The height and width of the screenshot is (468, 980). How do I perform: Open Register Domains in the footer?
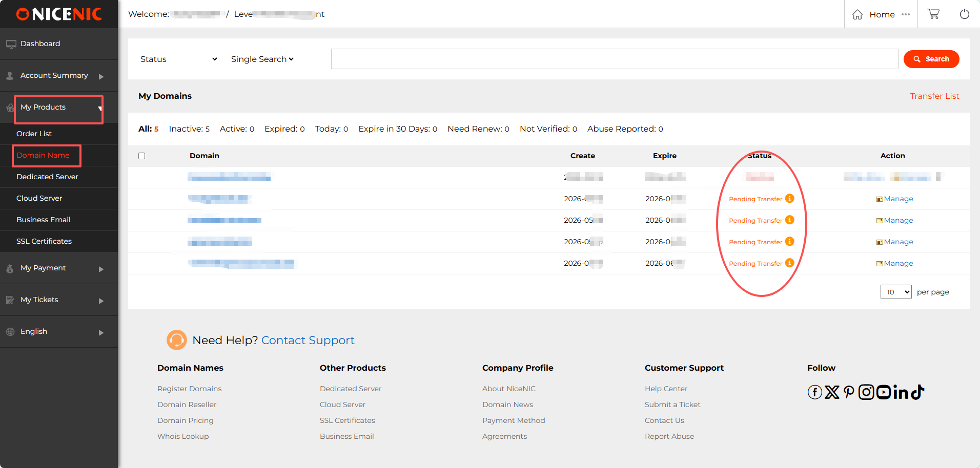coord(190,389)
